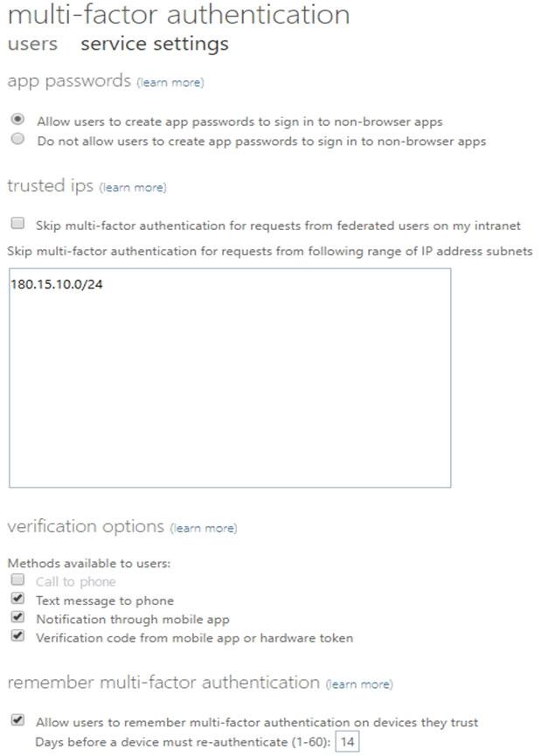The image size is (541, 756).
Task: Switch to service settings tab
Action: pyautogui.click(x=154, y=44)
